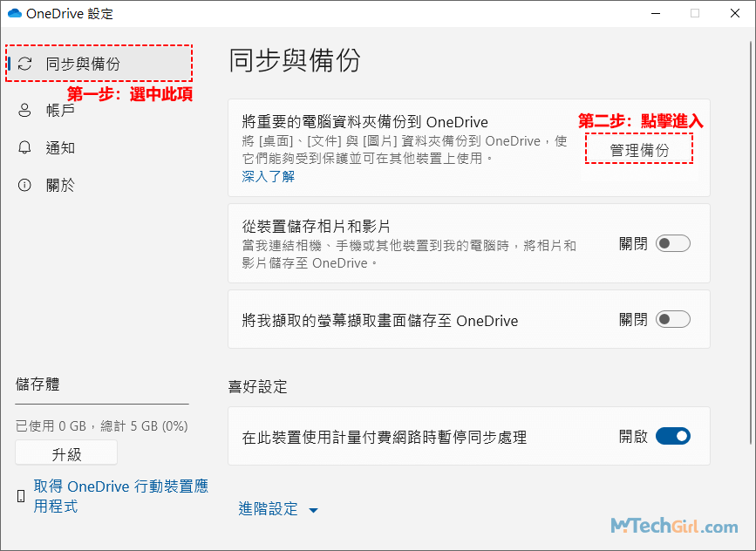This screenshot has height=551, width=756.
Task: Click the storage usage progress bar
Action: coord(102,405)
